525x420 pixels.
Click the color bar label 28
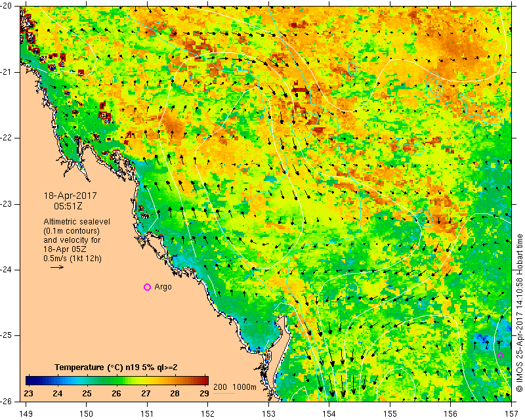[175, 394]
